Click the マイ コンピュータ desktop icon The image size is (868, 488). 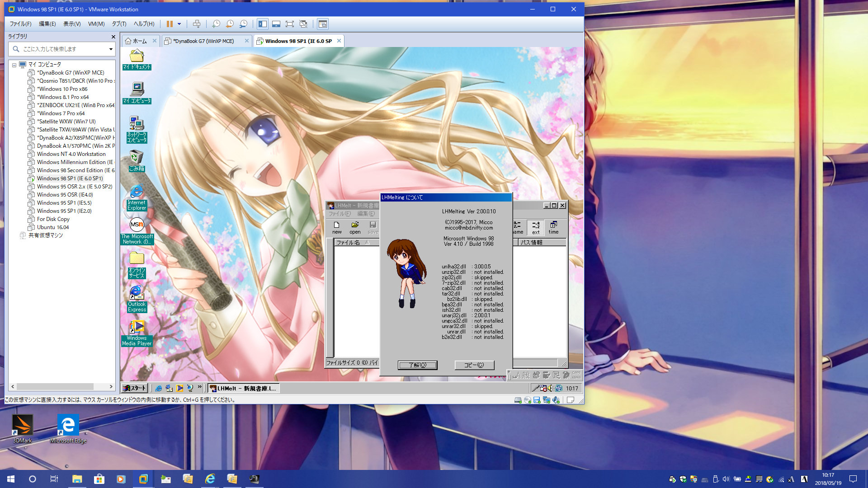(x=137, y=93)
